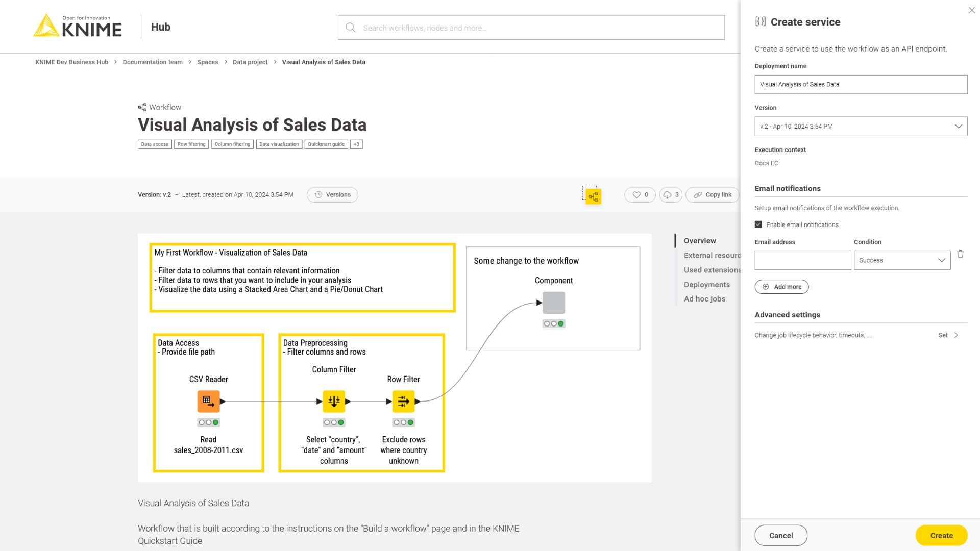Click the Copy link button
Image resolution: width=980 pixels, height=551 pixels.
click(x=713, y=195)
